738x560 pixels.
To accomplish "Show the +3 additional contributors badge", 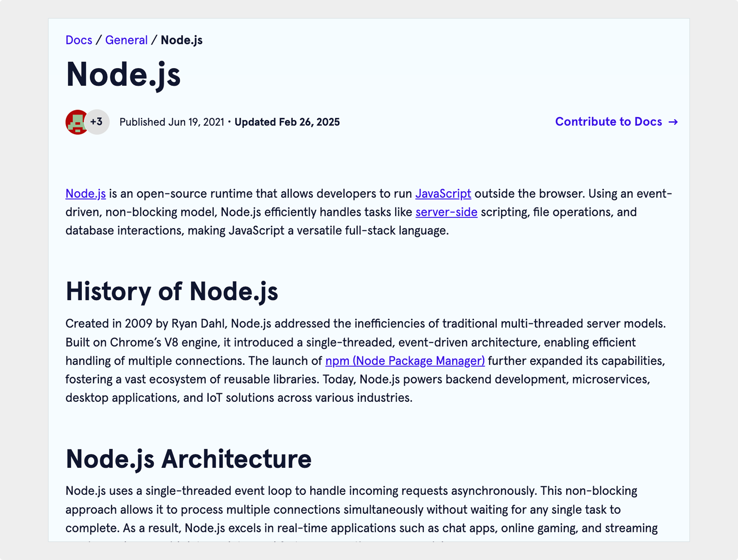I will click(97, 122).
